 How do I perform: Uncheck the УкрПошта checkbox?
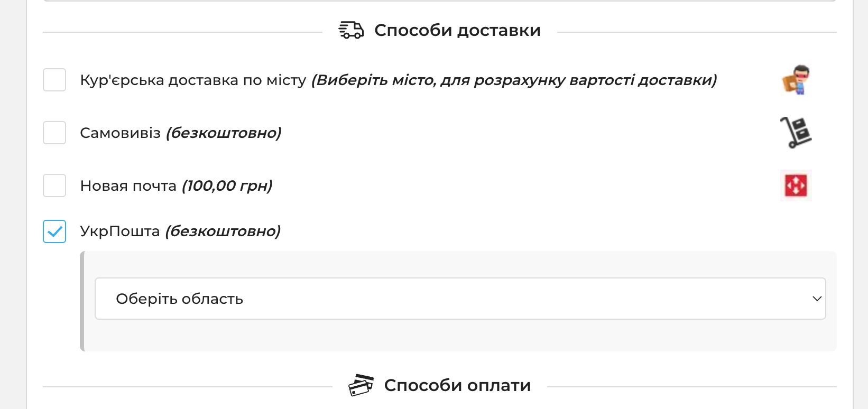tap(54, 231)
